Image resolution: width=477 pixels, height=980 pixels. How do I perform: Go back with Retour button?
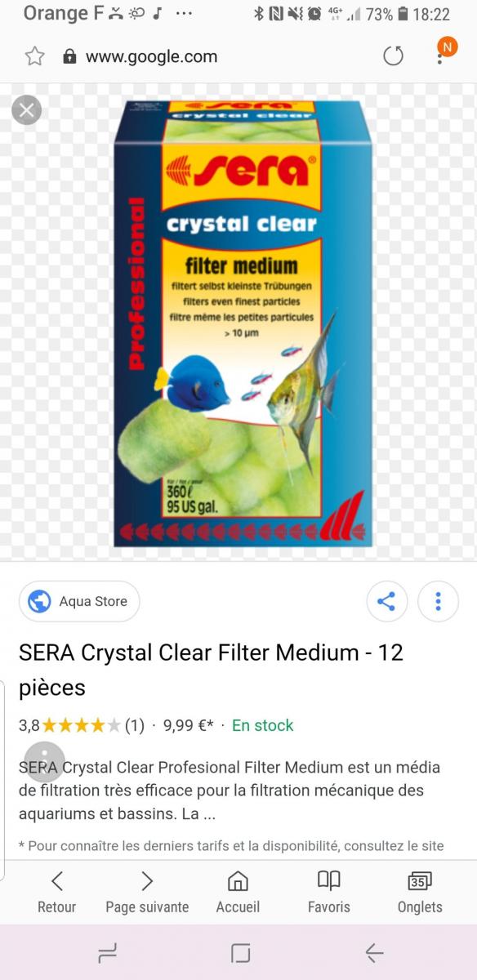(56, 892)
